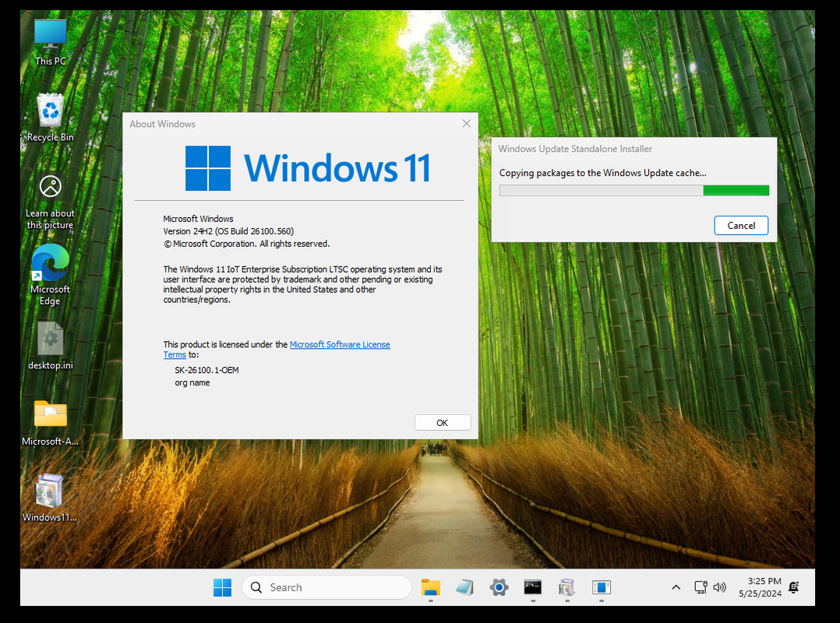Click the Windows 11 logo banner
840x623 pixels.
[308, 168]
